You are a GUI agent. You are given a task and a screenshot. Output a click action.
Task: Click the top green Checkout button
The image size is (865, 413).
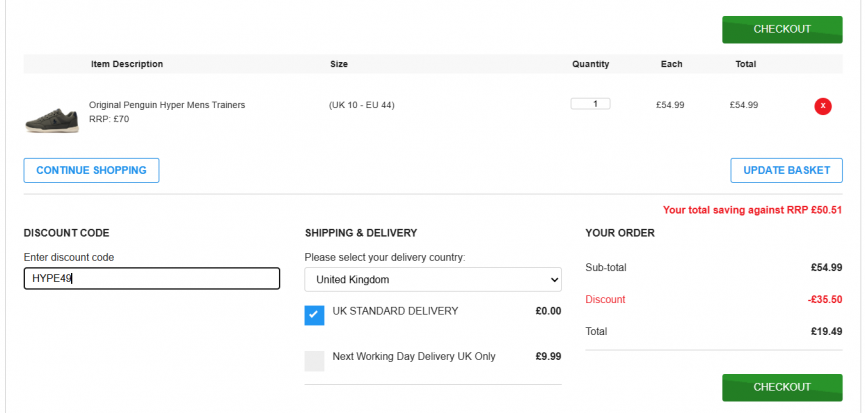coord(782,29)
